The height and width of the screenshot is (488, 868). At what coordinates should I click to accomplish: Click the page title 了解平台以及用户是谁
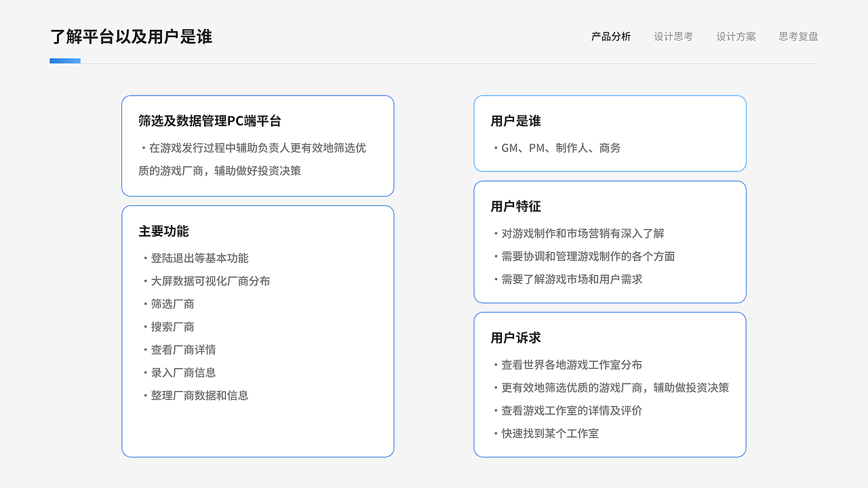tap(131, 37)
